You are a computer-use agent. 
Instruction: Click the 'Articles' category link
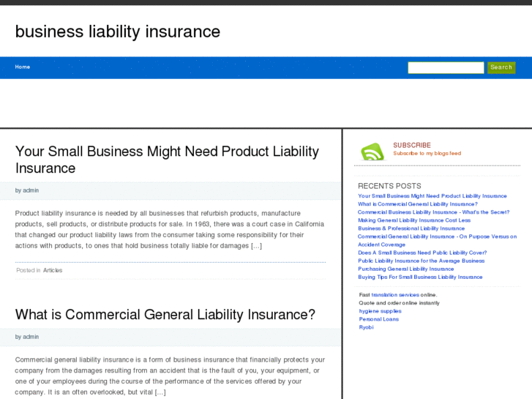tap(53, 270)
